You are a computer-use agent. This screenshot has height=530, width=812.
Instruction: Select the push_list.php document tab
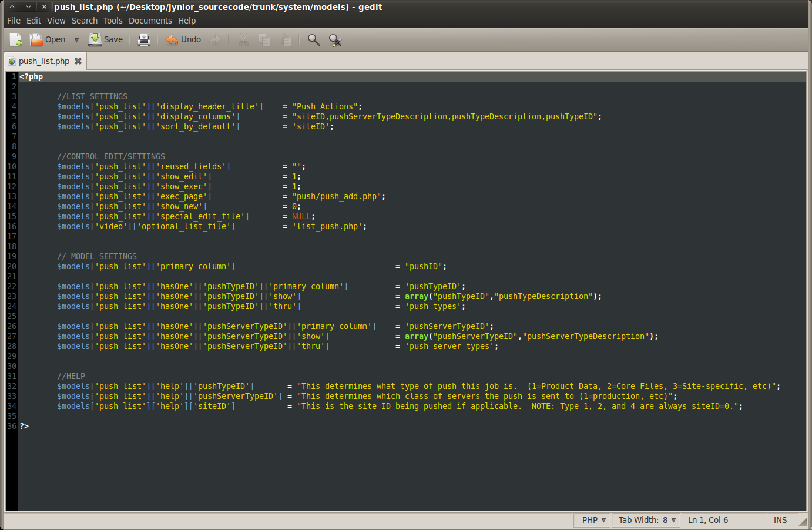click(43, 61)
